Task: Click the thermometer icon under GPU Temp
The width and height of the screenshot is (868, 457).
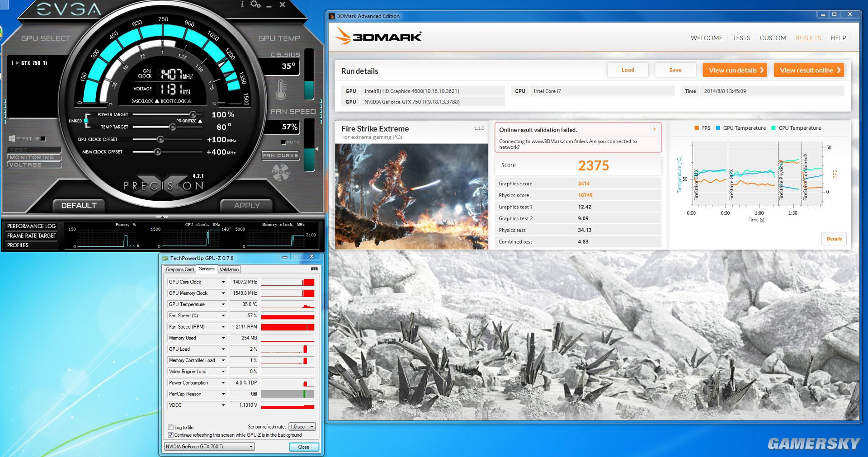Action: 281,90
